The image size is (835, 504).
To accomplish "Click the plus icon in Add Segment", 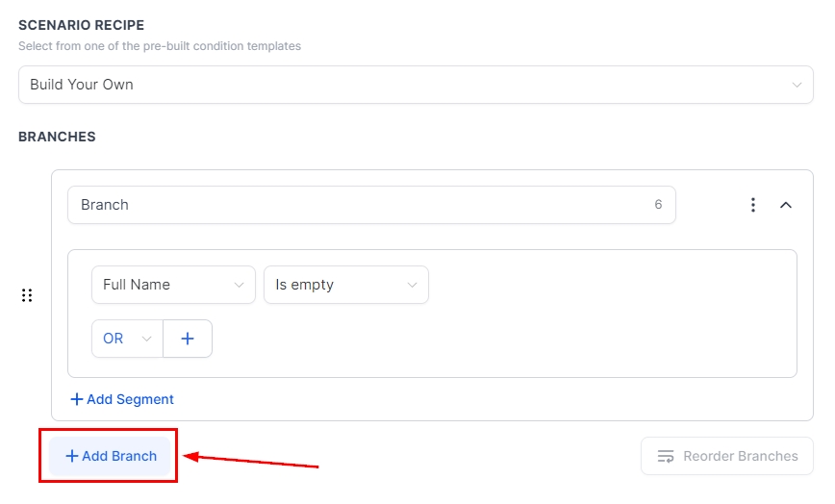I will click(77, 399).
